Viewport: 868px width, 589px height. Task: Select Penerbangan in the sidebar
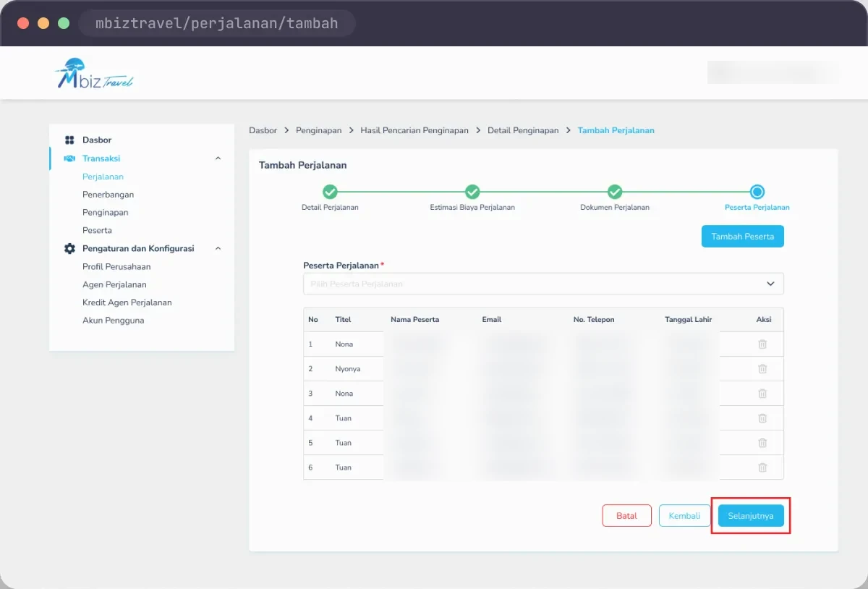pos(108,195)
